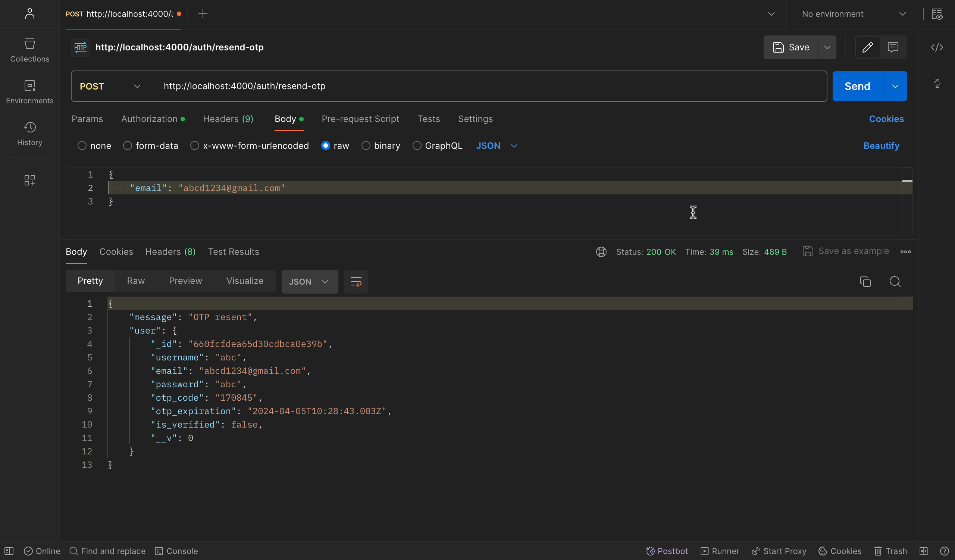Select the form-data body type

click(x=128, y=146)
